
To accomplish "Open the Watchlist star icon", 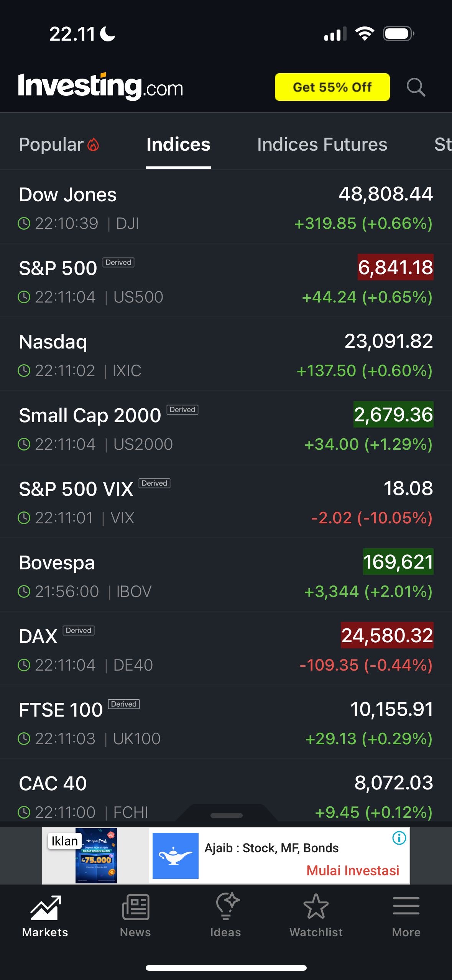I will tap(316, 907).
